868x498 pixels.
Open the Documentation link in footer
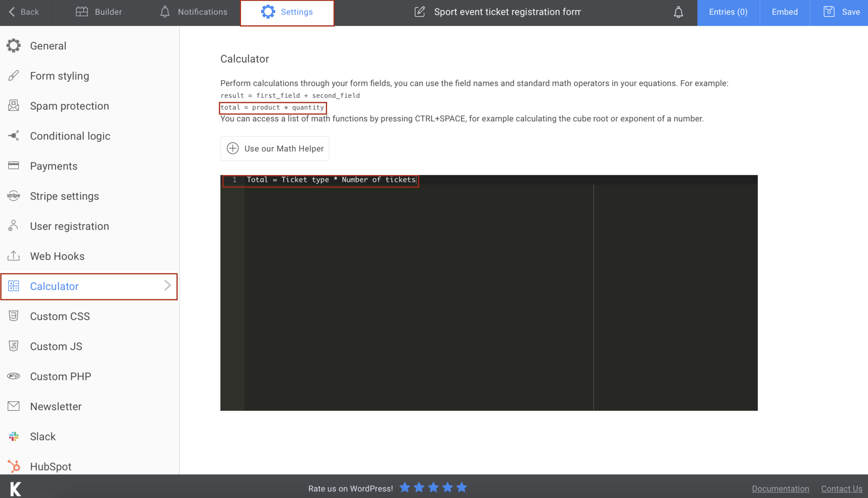[x=780, y=489]
